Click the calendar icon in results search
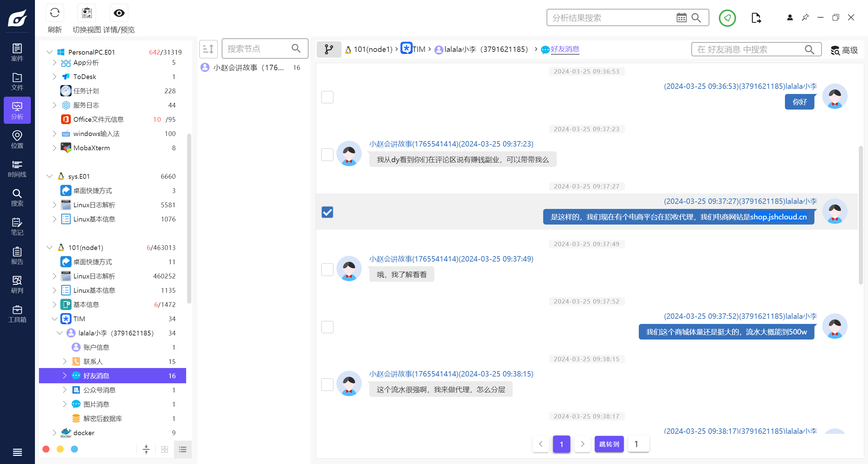The image size is (868, 464). tap(681, 18)
